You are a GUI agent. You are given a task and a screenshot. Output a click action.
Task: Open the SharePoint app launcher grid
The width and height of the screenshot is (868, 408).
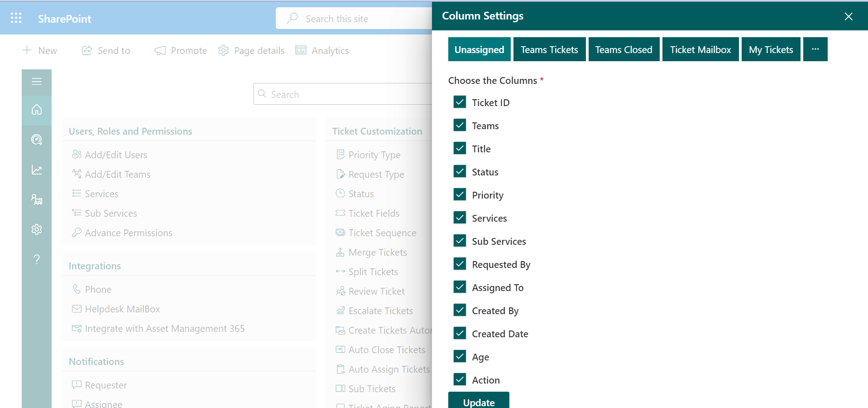16,18
